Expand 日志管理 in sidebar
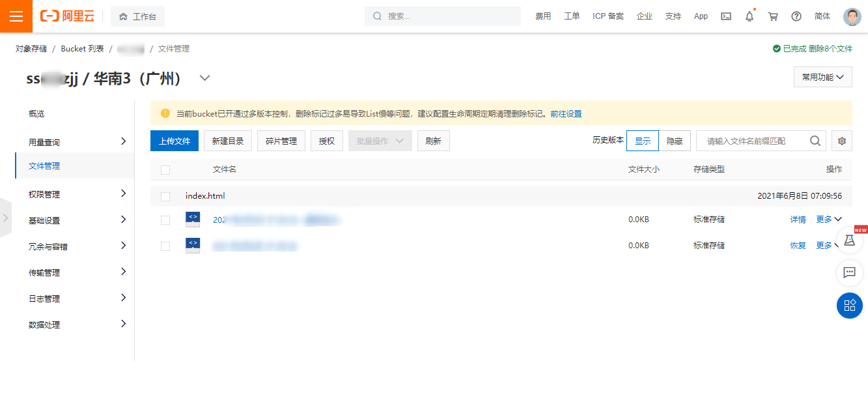Image resolution: width=868 pixels, height=402 pixels. click(x=123, y=298)
